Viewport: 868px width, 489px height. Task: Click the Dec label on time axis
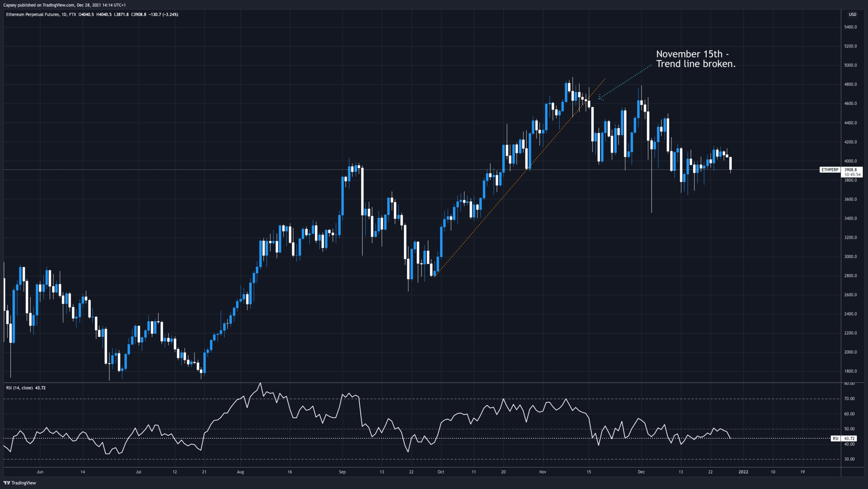pyautogui.click(x=641, y=472)
